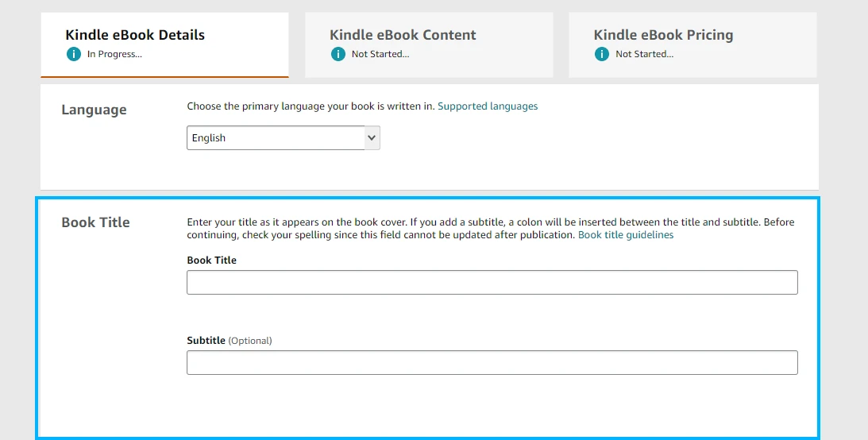Click into the Subtitle input box

click(x=492, y=363)
